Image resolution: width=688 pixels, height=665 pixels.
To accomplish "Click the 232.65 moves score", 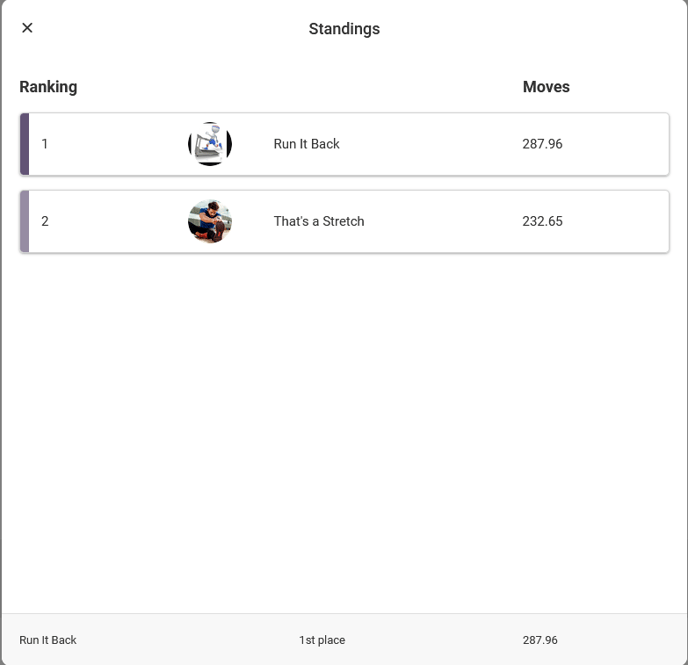I will [542, 221].
